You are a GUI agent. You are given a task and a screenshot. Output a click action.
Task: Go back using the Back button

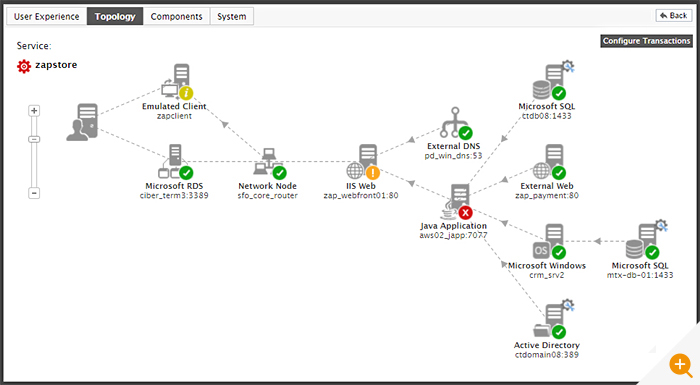tap(674, 16)
